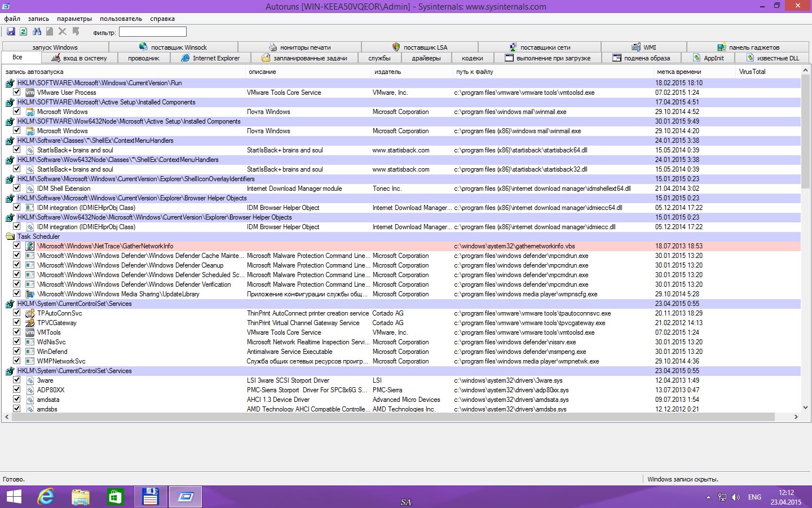Click the binoculars Find icon
Viewport: 812px width, 508px height.
coord(37,32)
